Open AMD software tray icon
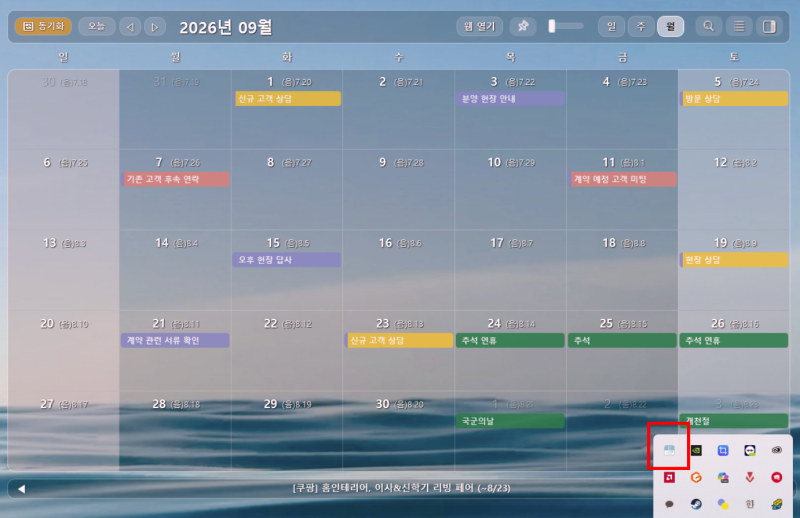This screenshot has width=800, height=518. pyautogui.click(x=669, y=477)
